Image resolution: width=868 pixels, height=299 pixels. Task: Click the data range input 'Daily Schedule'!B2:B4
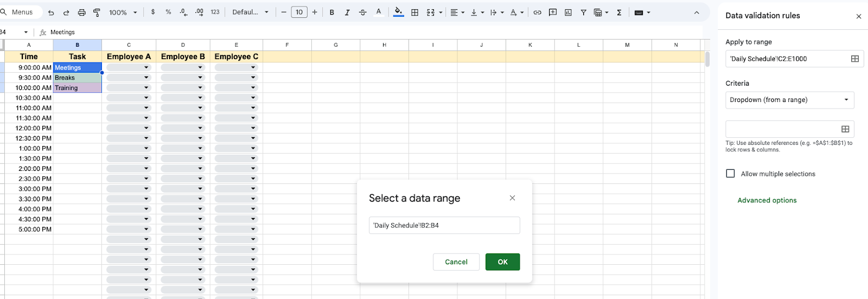tap(444, 225)
